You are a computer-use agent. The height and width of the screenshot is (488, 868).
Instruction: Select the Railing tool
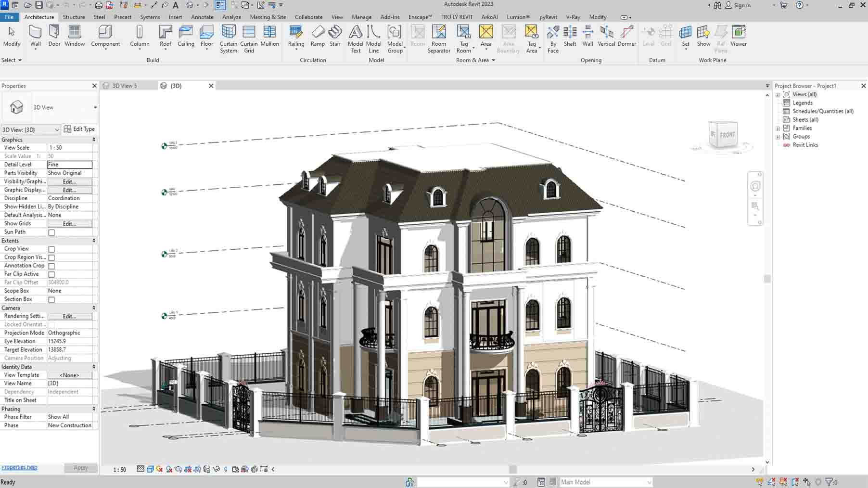tap(296, 36)
